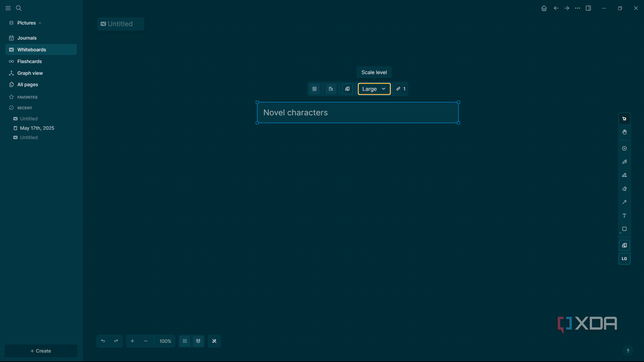Viewport: 644px width, 362px height.
Task: Choose the add block circle-plus tool
Action: pos(624,148)
